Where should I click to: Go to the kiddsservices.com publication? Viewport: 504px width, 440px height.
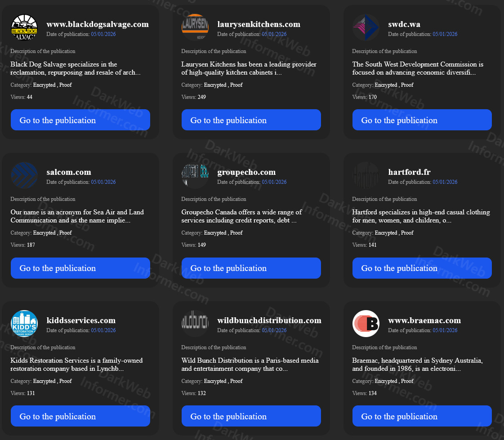[80, 416]
